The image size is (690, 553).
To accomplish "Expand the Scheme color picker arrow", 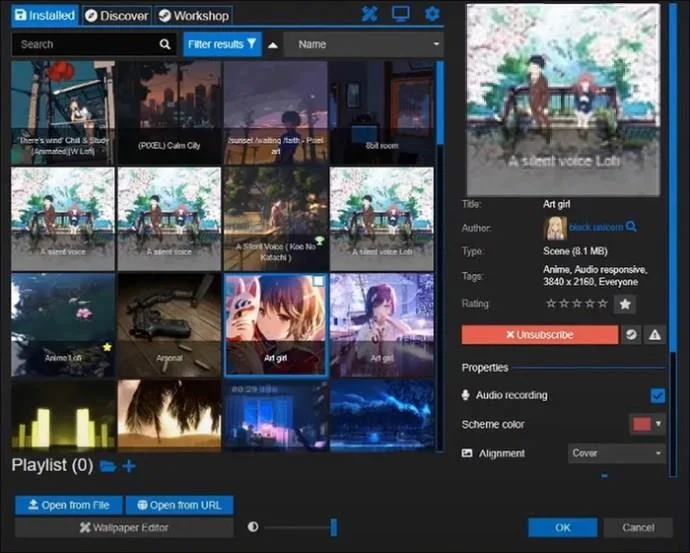I will [658, 424].
